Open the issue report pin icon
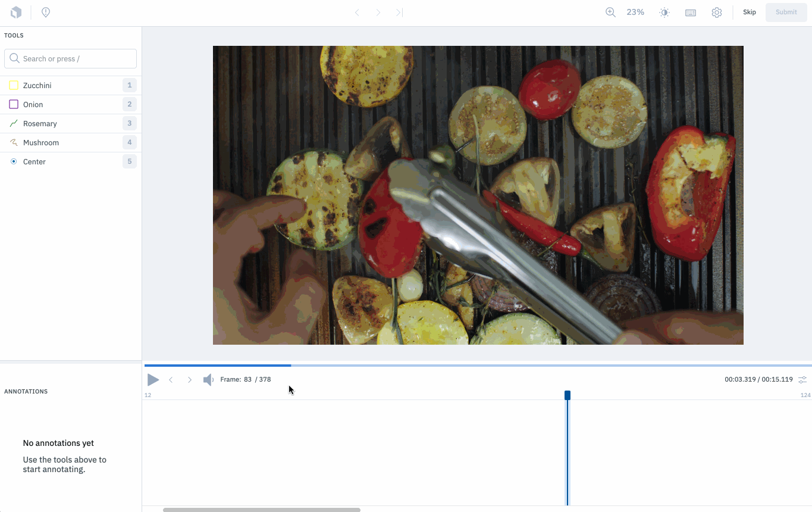This screenshot has width=812, height=512. coord(46,12)
